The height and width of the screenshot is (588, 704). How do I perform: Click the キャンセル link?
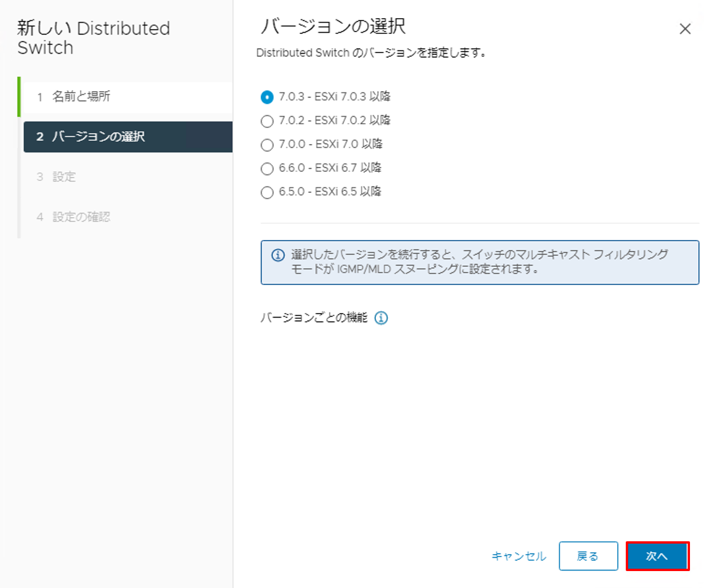518,556
